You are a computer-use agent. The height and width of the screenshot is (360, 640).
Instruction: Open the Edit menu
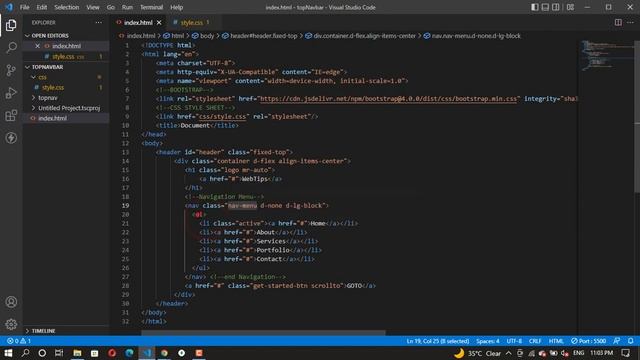coord(42,7)
